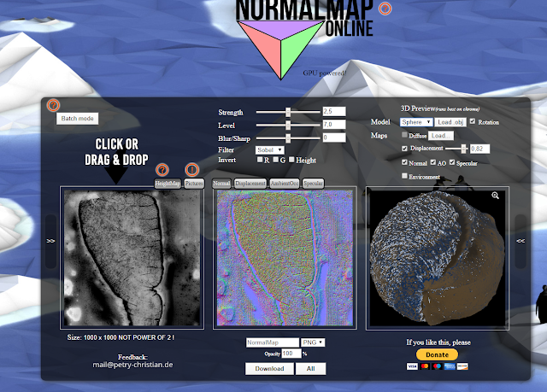Screen dimensions: 547x392
Task: Click the Maestro card icon
Action: (x=437, y=366)
